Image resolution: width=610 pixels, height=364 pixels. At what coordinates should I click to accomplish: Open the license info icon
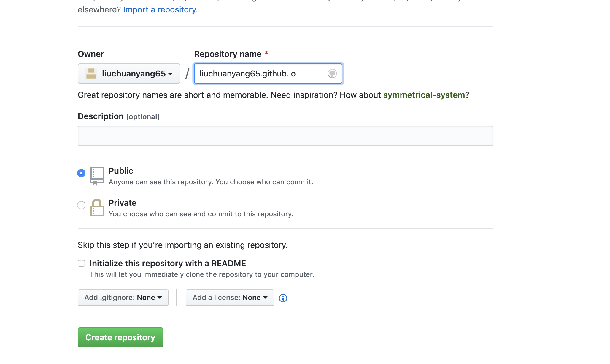point(283,298)
